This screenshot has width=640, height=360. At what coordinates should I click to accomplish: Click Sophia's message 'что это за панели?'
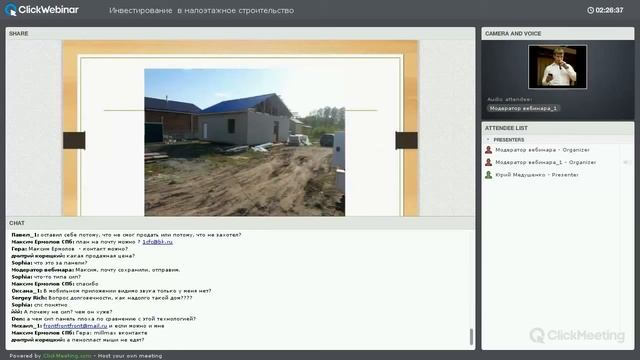(49, 263)
